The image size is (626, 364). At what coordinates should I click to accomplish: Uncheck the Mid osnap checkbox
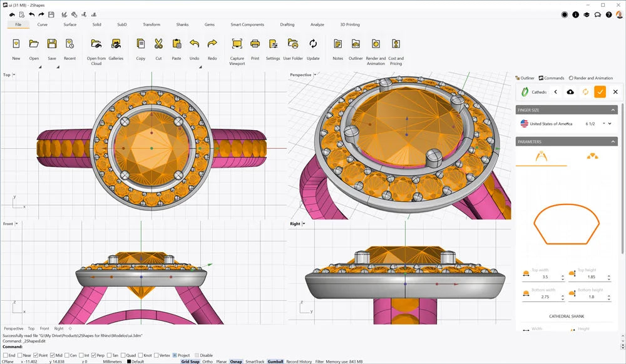coord(51,355)
